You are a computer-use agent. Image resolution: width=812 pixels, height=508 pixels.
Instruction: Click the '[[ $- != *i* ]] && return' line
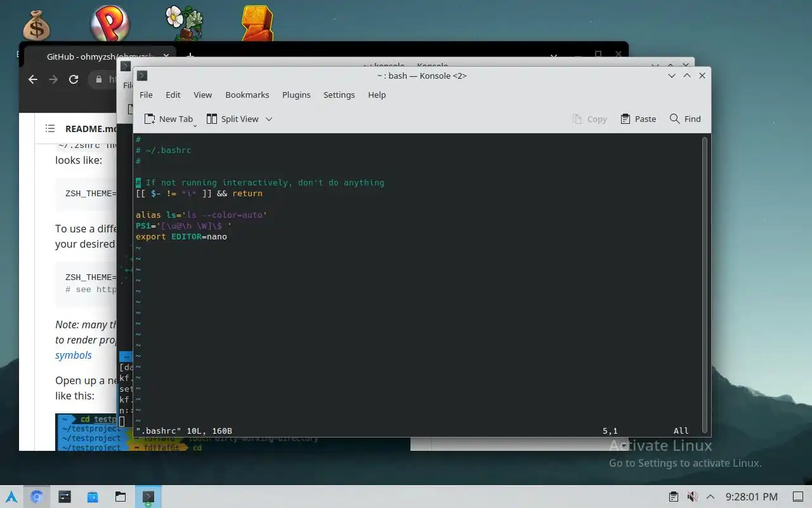pos(199,194)
